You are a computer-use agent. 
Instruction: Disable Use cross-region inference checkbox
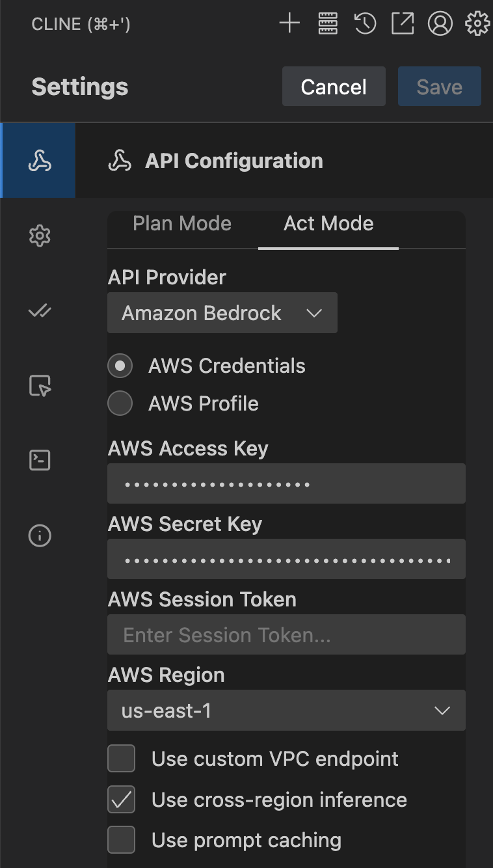point(122,800)
